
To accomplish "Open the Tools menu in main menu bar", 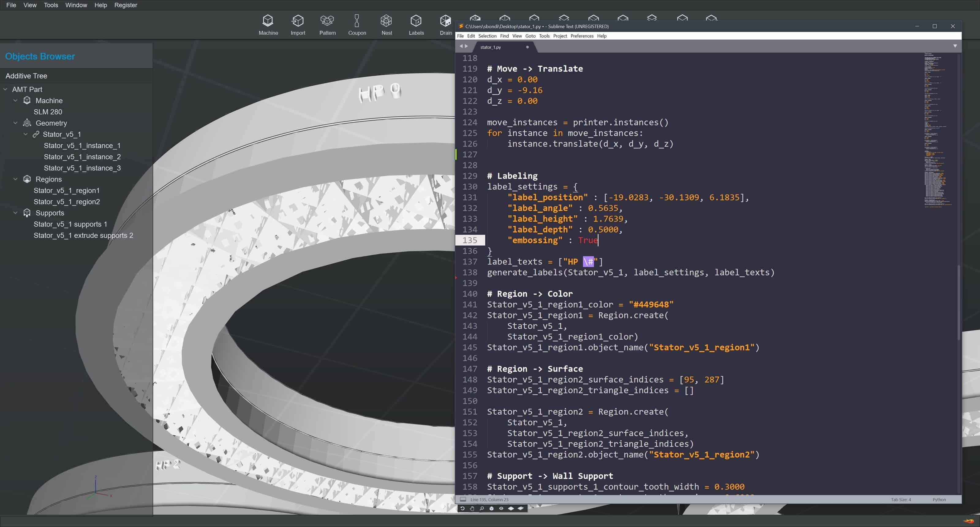I will tap(51, 5).
